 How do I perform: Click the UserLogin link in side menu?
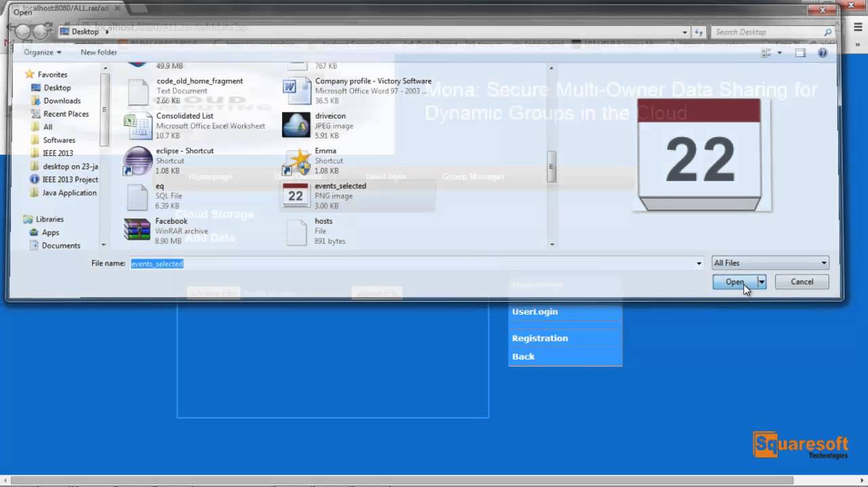tap(534, 312)
